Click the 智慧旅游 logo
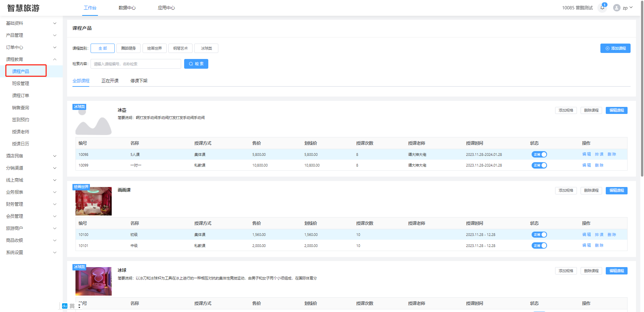This screenshot has width=644, height=312. click(23, 8)
